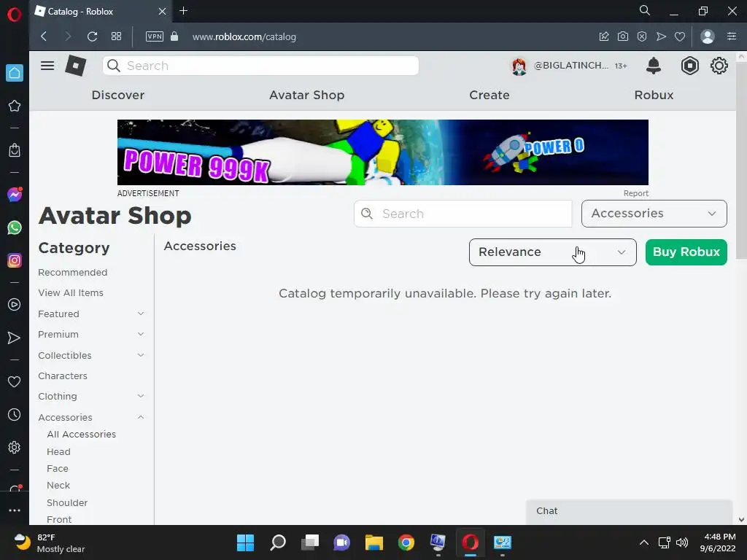Select Face accessories subcategory
The image size is (747, 560).
click(x=58, y=469)
